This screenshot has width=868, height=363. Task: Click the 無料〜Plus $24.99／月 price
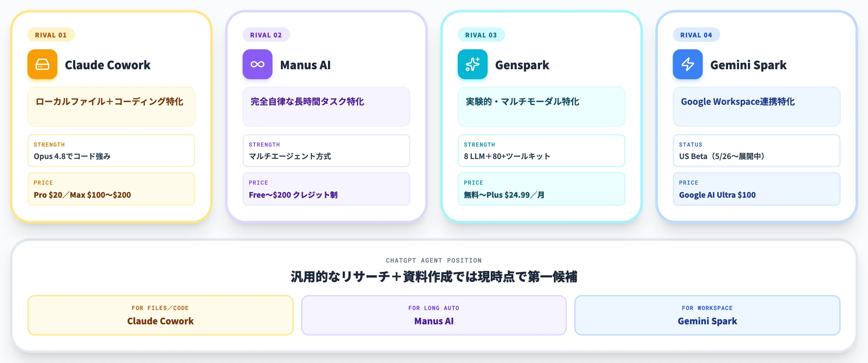click(x=504, y=195)
